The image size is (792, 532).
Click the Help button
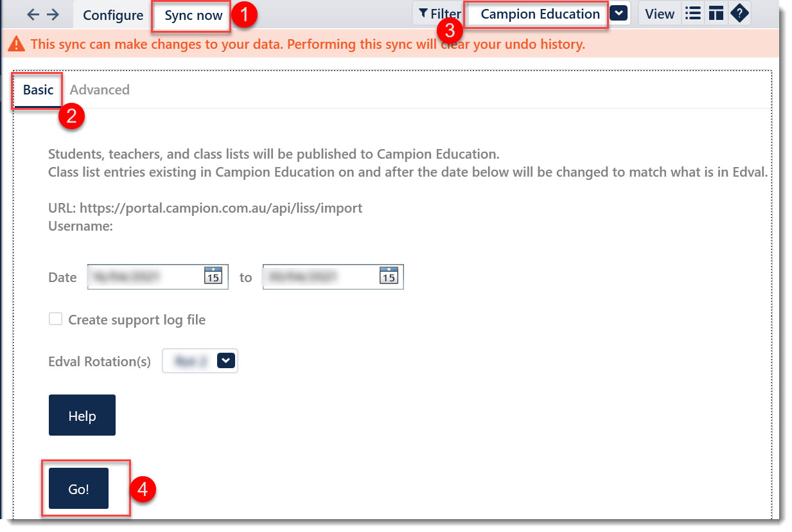[x=82, y=415]
